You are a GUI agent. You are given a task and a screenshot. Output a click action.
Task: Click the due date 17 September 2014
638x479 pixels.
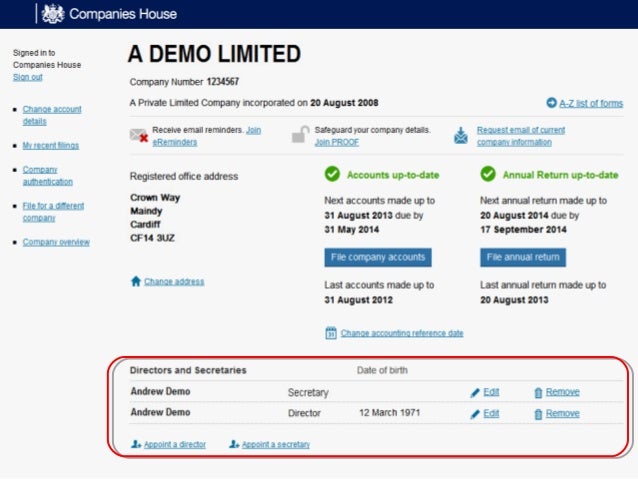coord(523,230)
